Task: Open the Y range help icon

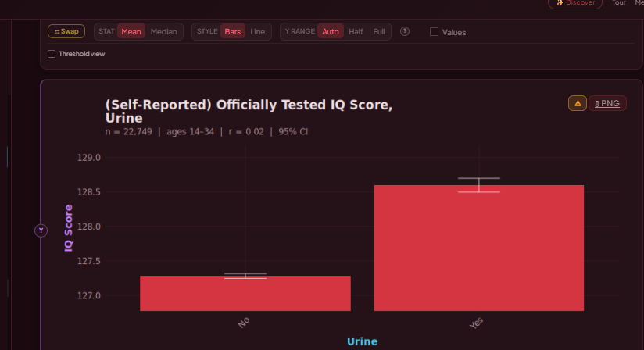Action: coord(405,32)
